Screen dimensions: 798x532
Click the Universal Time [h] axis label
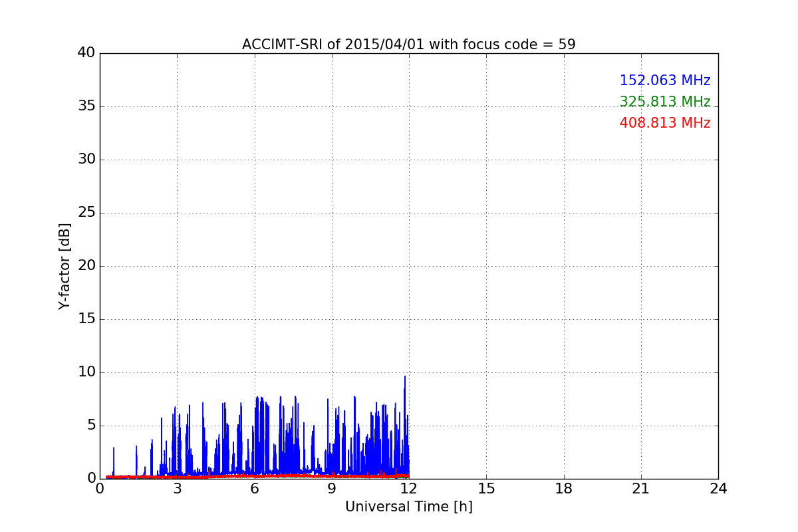pos(409,507)
